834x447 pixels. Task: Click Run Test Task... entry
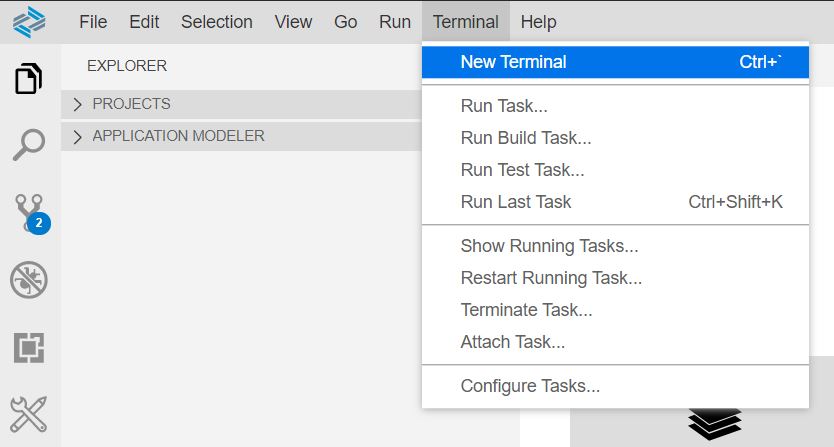tap(522, 170)
